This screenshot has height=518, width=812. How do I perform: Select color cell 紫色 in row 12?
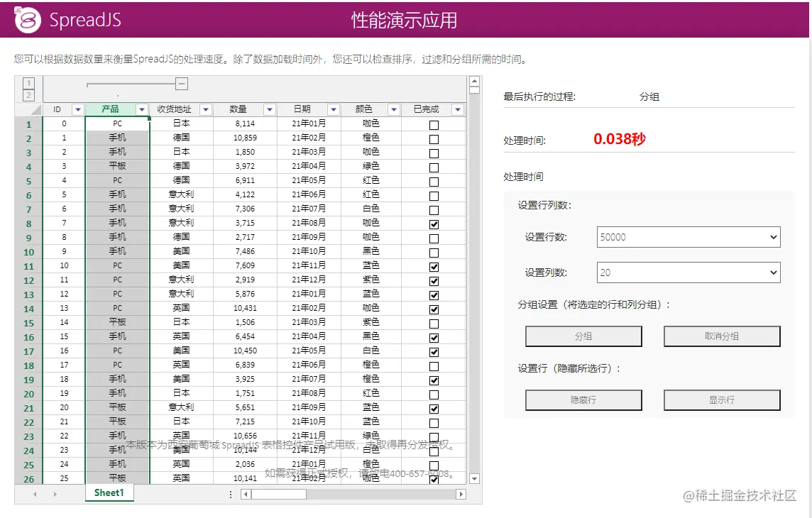point(371,280)
